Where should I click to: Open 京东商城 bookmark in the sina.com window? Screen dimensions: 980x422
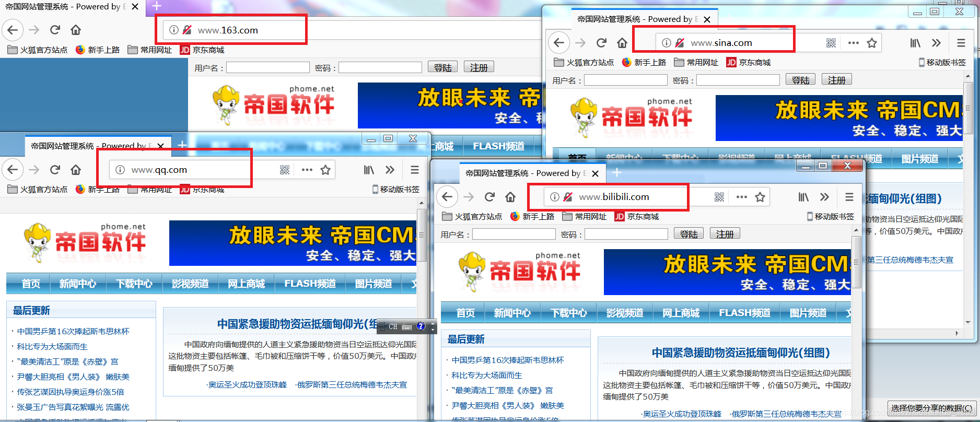pos(749,63)
